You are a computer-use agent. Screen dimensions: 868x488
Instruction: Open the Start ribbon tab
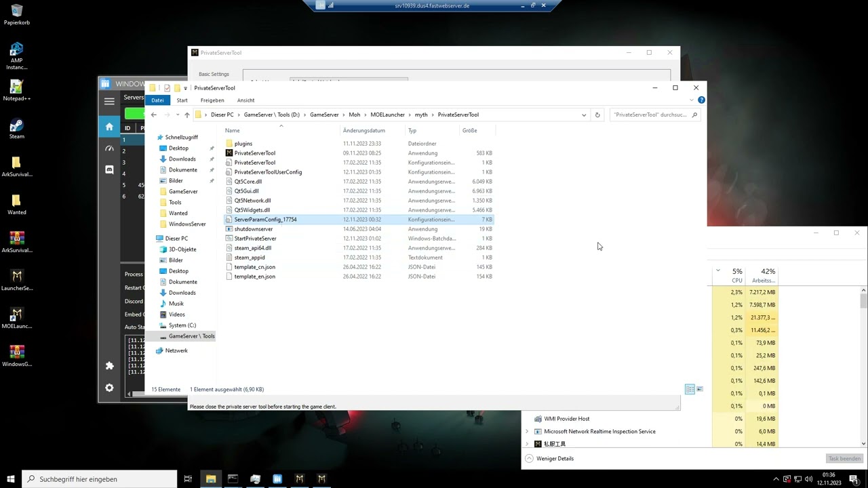click(x=182, y=100)
